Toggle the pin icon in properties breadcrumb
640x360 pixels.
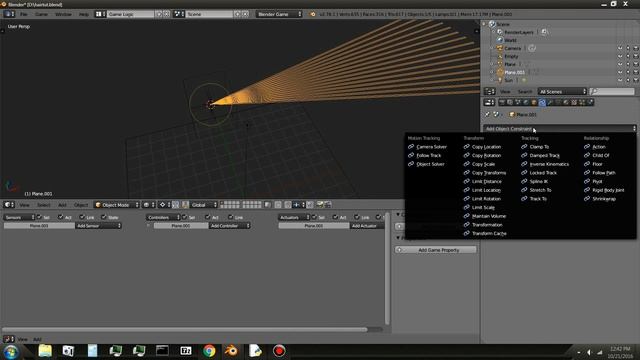[487, 115]
